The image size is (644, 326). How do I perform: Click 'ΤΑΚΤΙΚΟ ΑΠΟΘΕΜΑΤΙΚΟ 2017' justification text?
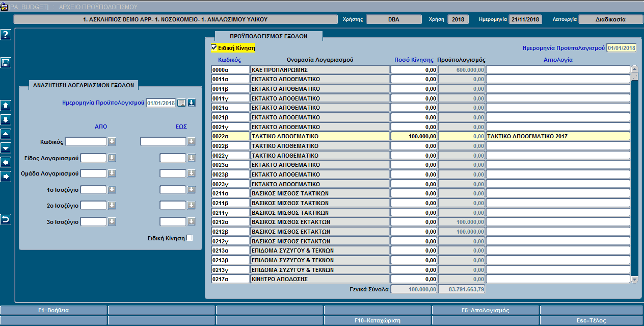pyautogui.click(x=528, y=136)
